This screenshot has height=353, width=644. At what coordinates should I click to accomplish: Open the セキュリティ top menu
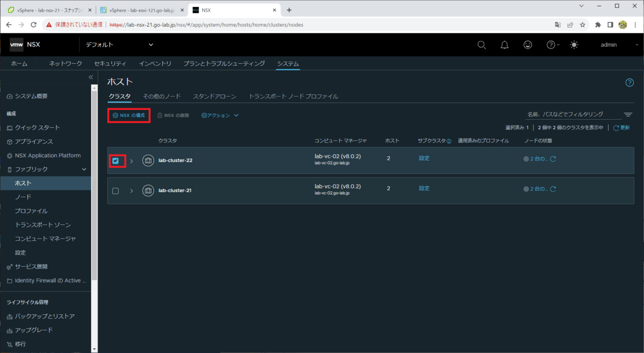110,63
